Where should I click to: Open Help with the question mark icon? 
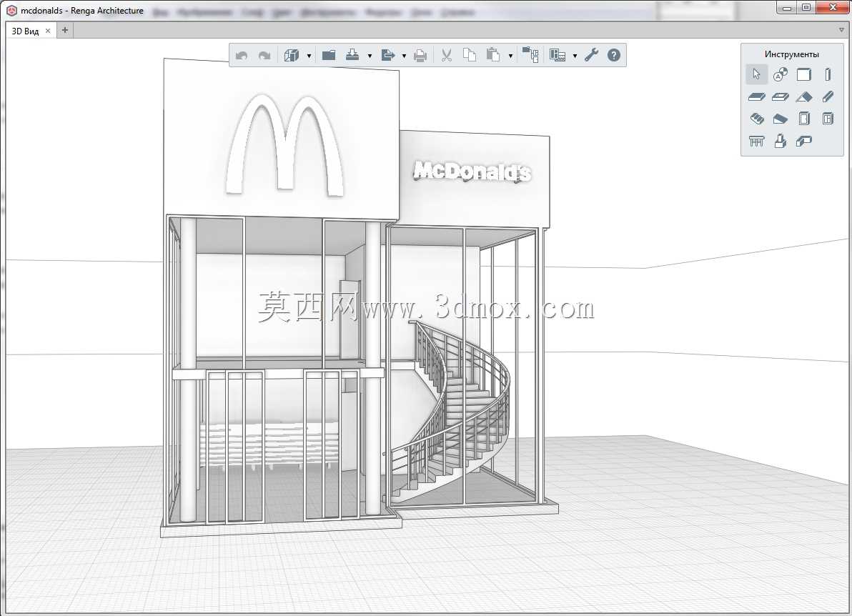pyautogui.click(x=614, y=55)
